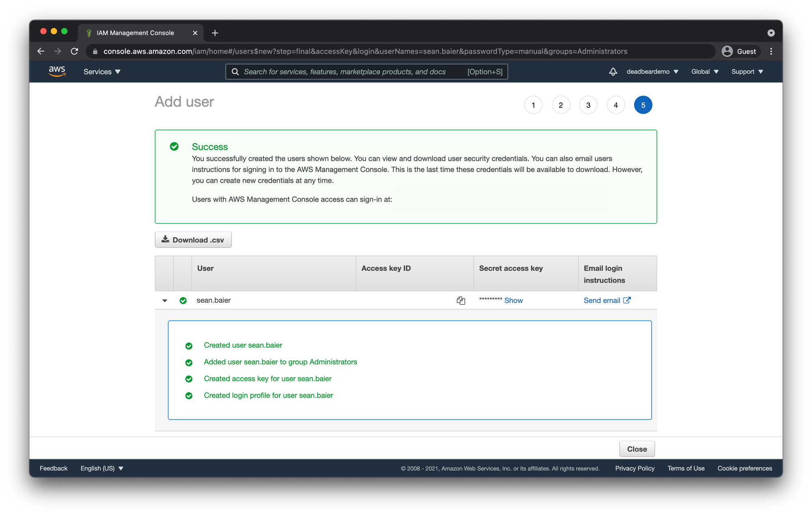The image size is (812, 516).
Task: Open the Global region dropdown
Action: pos(705,72)
